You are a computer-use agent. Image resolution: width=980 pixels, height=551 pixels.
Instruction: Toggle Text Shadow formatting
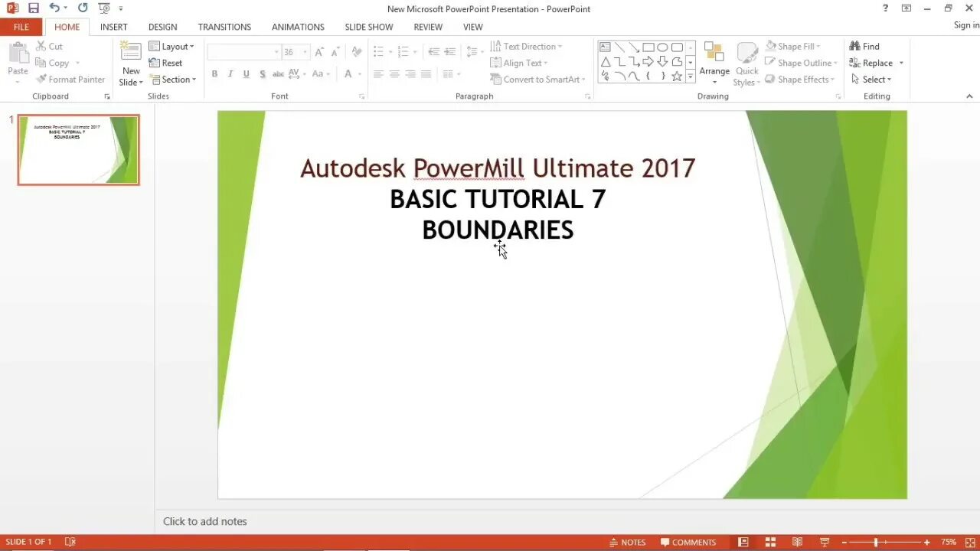(263, 74)
